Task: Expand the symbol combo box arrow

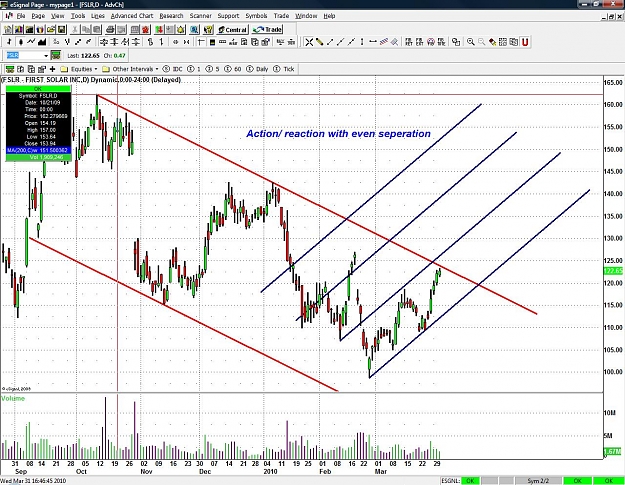Action: [46, 55]
